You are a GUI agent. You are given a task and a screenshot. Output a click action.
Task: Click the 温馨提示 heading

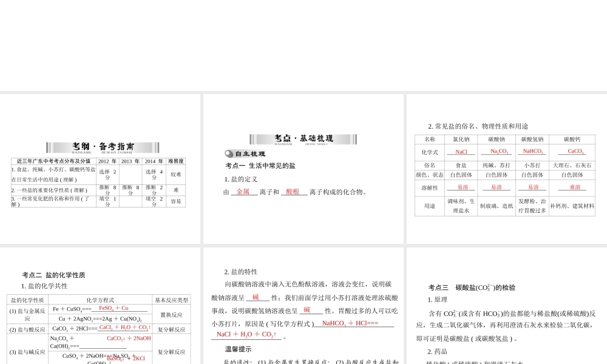click(239, 349)
